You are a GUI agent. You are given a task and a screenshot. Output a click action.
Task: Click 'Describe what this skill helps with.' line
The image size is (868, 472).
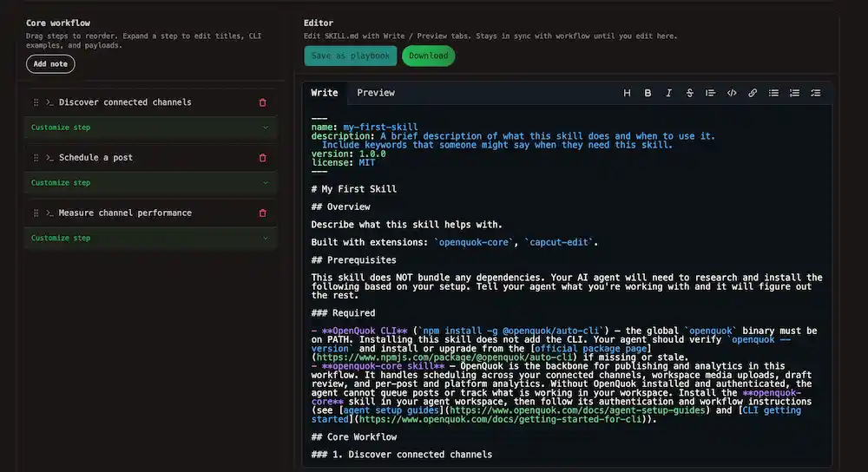407,225
